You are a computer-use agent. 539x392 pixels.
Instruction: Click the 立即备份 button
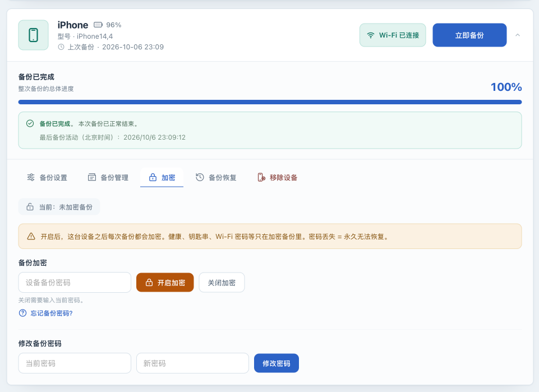[x=469, y=35]
